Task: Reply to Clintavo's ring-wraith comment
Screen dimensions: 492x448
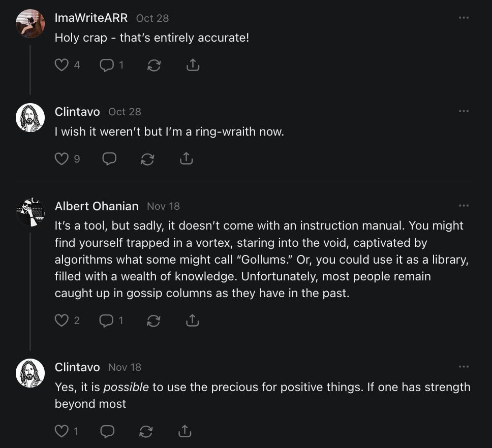Action: [x=109, y=159]
